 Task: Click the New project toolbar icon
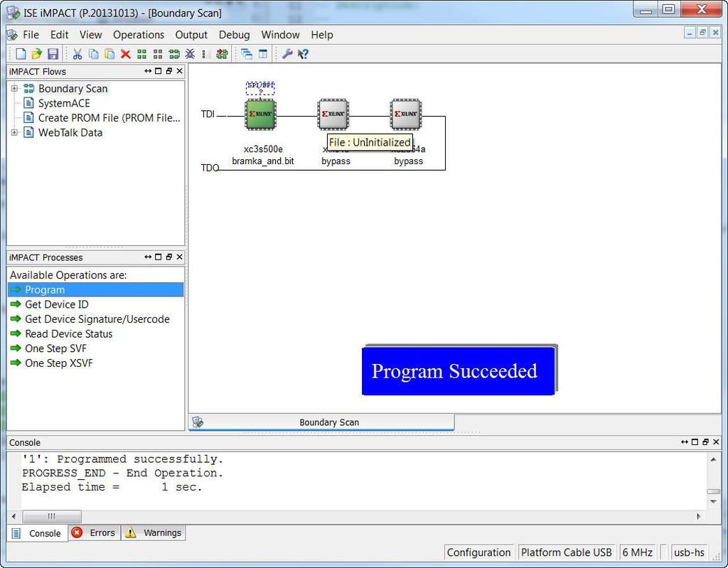pyautogui.click(x=21, y=54)
